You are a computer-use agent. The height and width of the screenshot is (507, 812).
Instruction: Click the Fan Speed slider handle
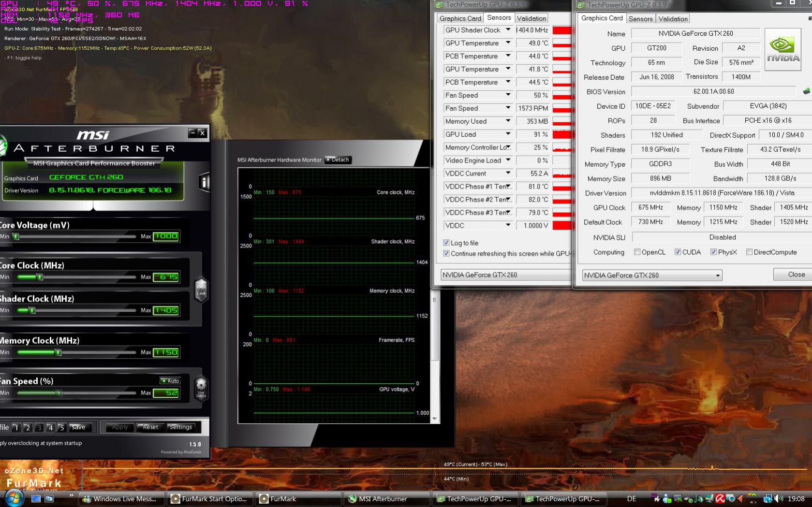pos(59,393)
